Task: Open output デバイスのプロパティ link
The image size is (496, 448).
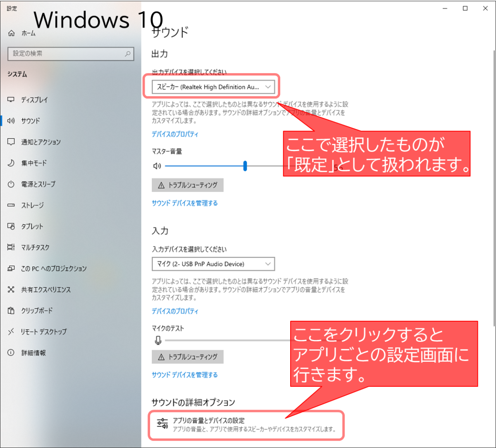Action: 175,134
